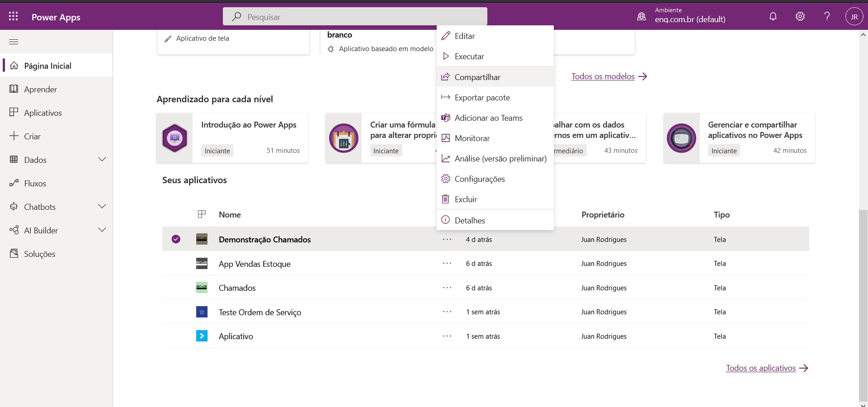Click Introdução ao Power Apps badge icon

(x=175, y=138)
